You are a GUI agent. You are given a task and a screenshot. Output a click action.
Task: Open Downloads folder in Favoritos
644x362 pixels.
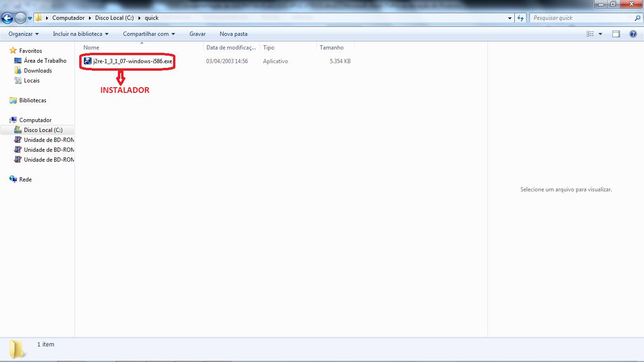[38, 71]
